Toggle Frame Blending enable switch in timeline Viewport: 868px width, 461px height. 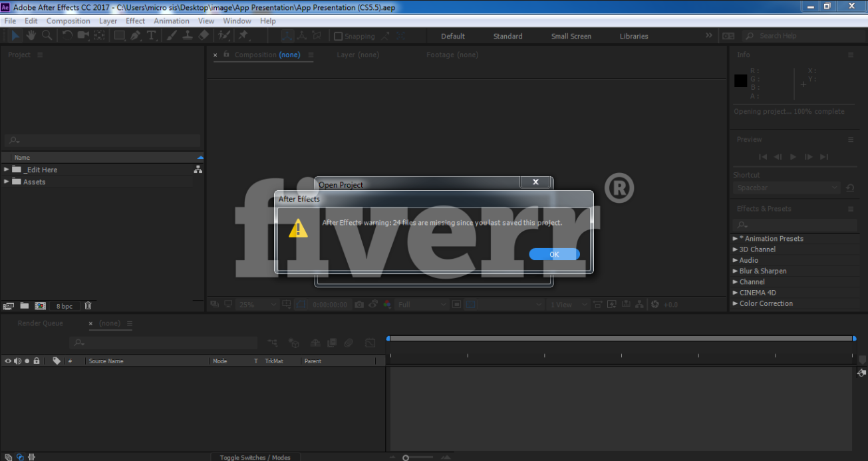pos(331,343)
